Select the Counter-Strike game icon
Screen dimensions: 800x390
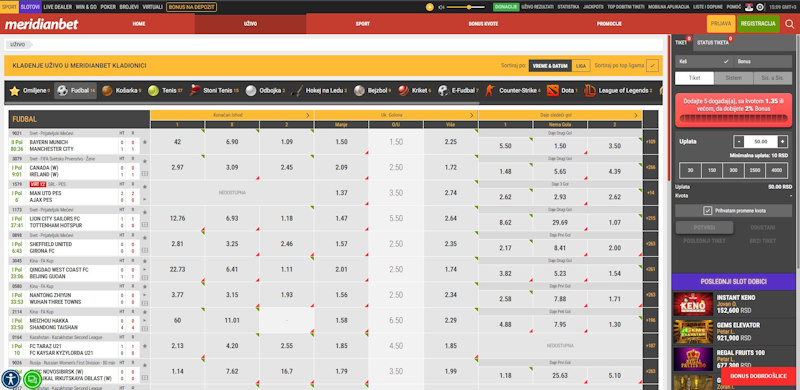tap(490, 91)
